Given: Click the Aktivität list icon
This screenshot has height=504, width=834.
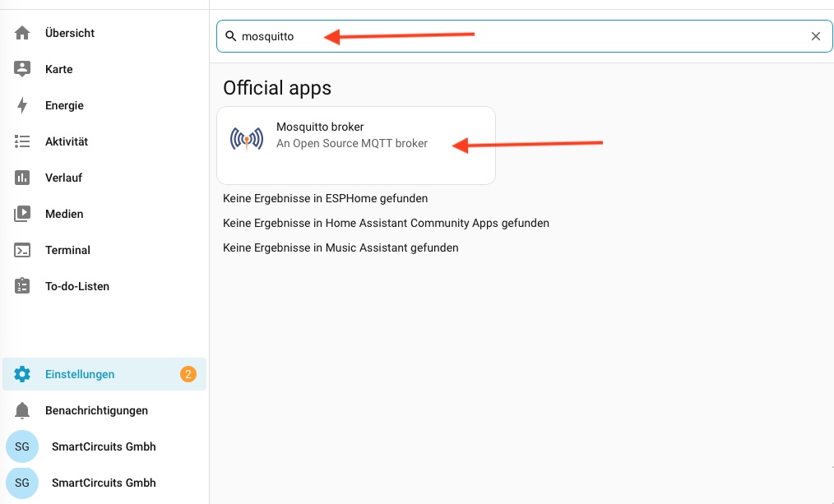Looking at the screenshot, I should pos(22,141).
